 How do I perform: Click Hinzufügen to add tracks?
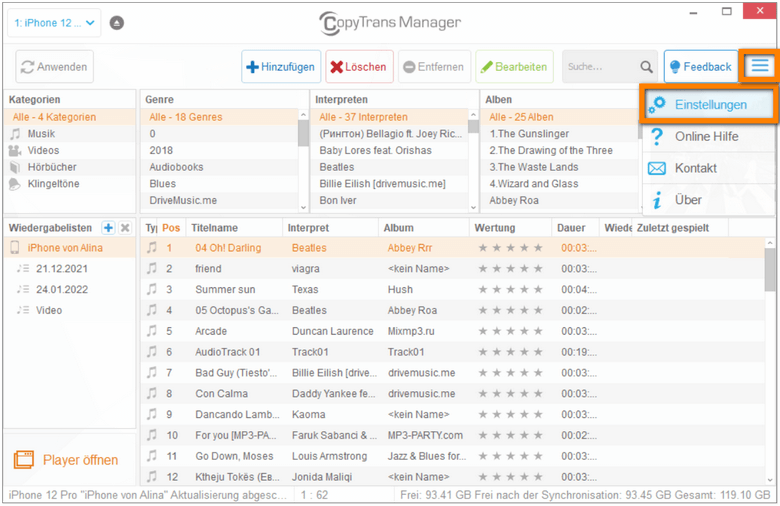[281, 67]
